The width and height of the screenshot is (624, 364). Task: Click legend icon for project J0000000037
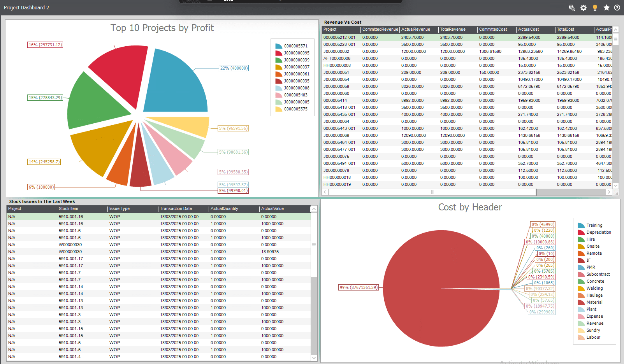tap(279, 67)
